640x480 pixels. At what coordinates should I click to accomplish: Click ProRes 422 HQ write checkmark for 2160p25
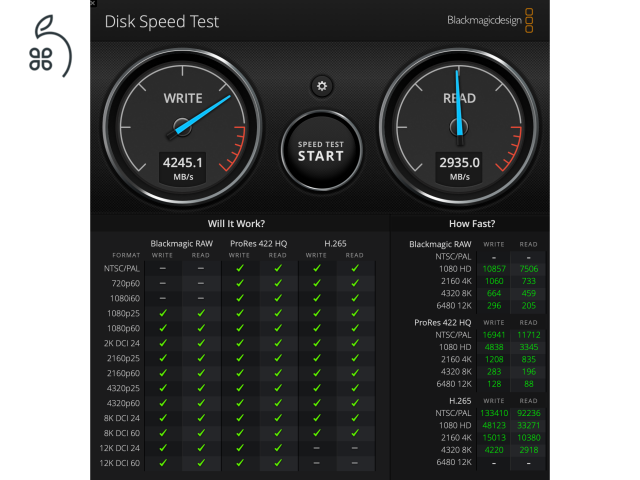[x=240, y=358]
